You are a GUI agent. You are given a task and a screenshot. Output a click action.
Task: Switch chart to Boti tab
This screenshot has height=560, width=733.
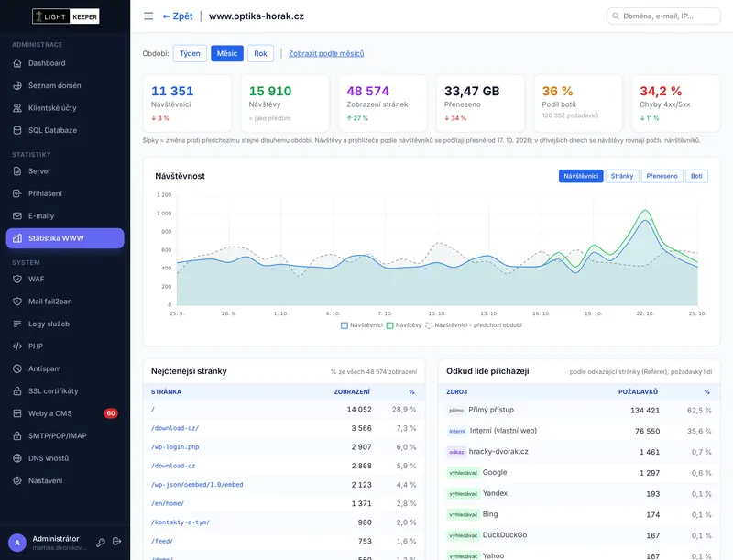[696, 176]
